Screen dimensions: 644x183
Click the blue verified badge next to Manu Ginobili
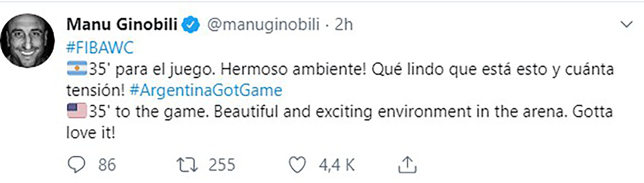[191, 25]
